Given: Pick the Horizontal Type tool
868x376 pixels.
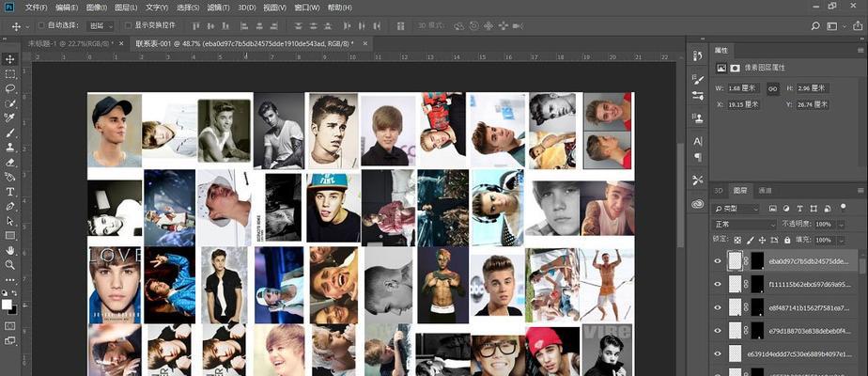Looking at the screenshot, I should 10,192.
